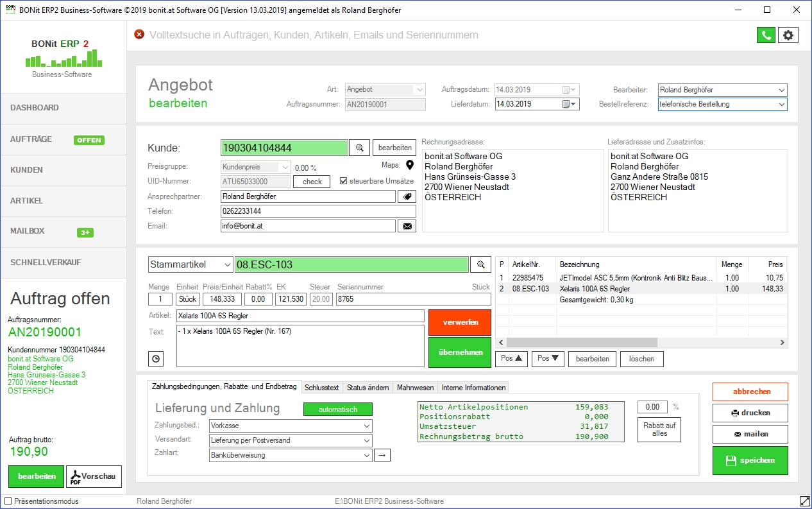The height and width of the screenshot is (509, 812).
Task: Click the envelope icon beside Email field
Action: coord(407,226)
